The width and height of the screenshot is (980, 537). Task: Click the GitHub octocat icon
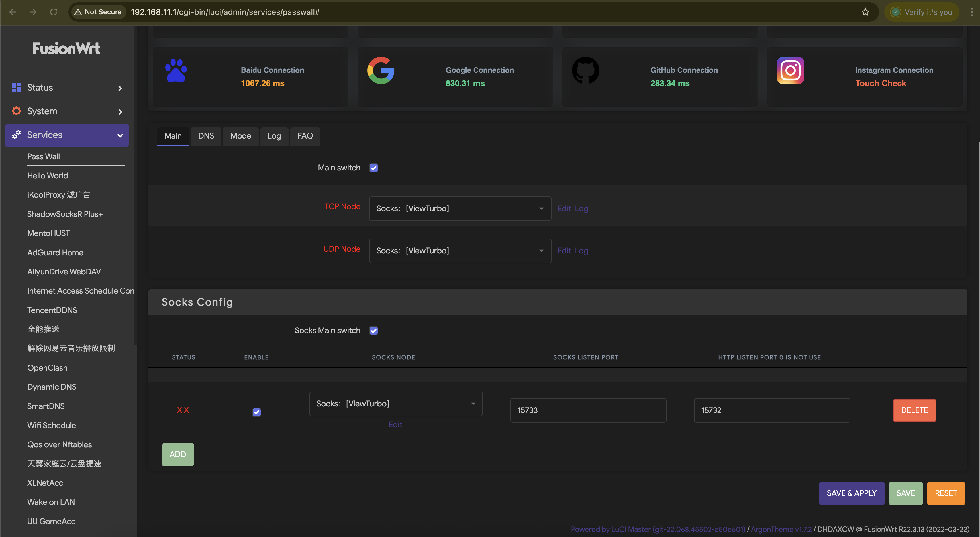[585, 70]
